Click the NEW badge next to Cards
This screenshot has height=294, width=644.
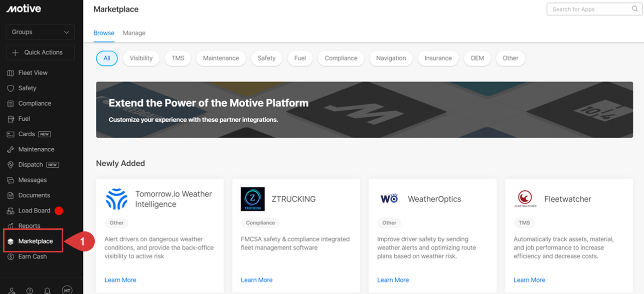click(45, 134)
